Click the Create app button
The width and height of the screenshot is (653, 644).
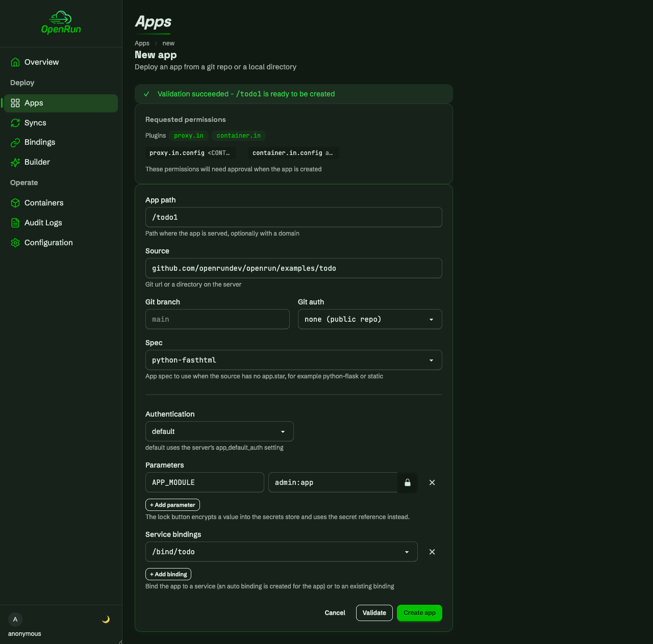click(419, 613)
